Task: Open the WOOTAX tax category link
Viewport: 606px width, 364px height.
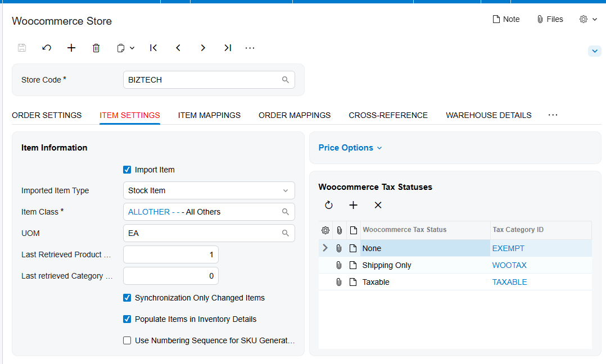Action: tap(509, 265)
